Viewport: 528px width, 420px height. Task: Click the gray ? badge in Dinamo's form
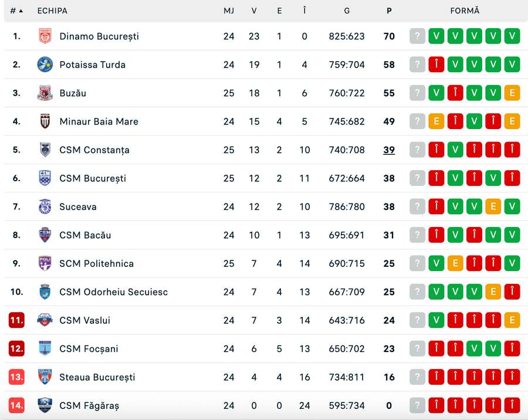(x=417, y=36)
